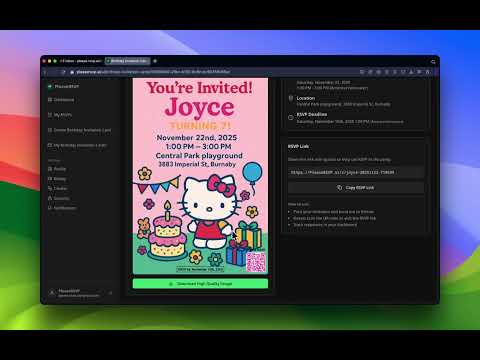Expand the account chevron beside the user name

(111, 293)
